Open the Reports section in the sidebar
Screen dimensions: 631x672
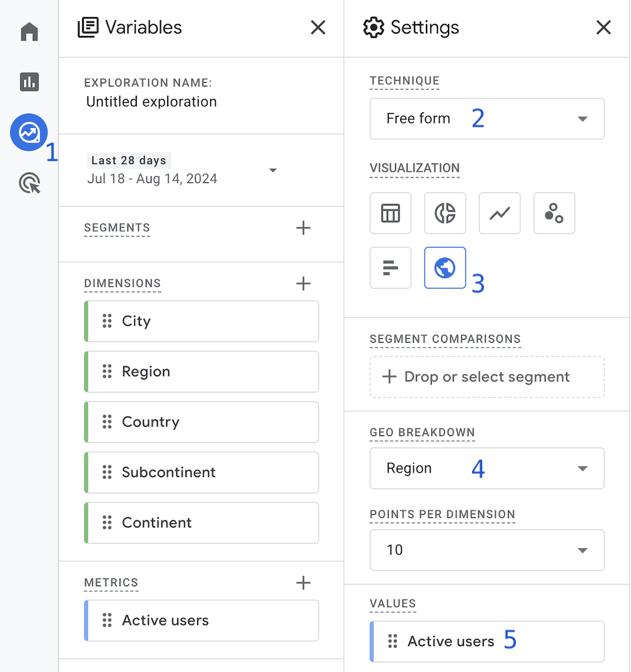pyautogui.click(x=29, y=82)
